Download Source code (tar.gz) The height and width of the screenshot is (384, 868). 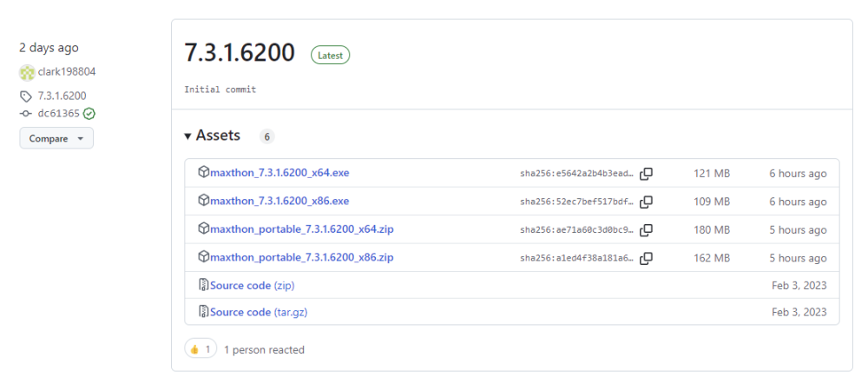pos(257,312)
